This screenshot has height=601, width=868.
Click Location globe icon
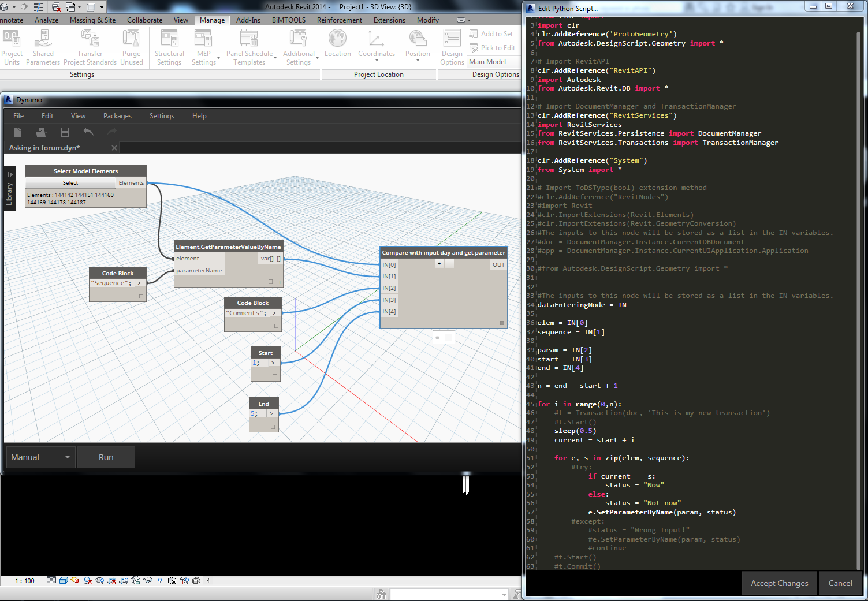[x=338, y=39]
